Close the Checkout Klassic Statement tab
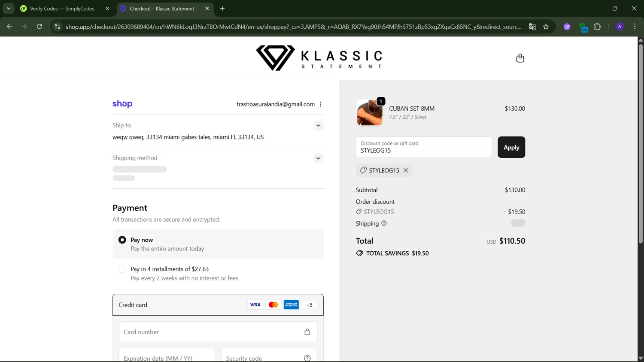The height and width of the screenshot is (362, 644). pyautogui.click(x=207, y=9)
